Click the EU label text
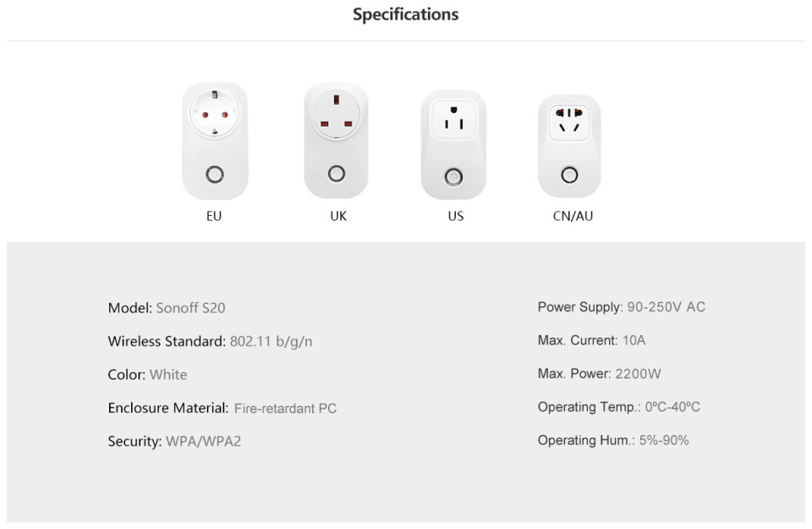The width and height of the screenshot is (812, 529). [214, 216]
